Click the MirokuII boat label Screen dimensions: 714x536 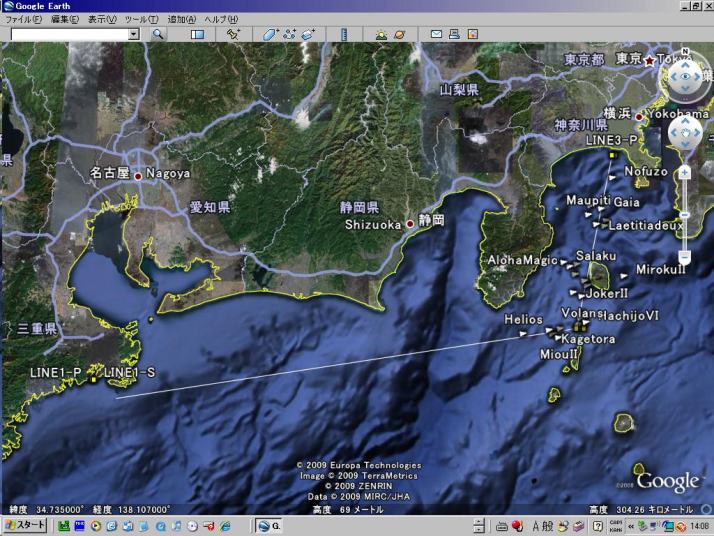pyautogui.click(x=661, y=269)
